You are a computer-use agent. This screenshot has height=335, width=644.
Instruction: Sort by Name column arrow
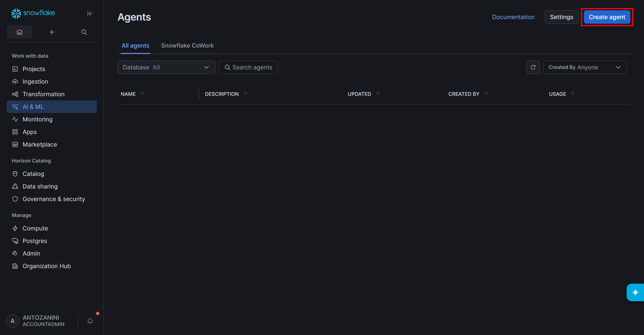click(142, 94)
